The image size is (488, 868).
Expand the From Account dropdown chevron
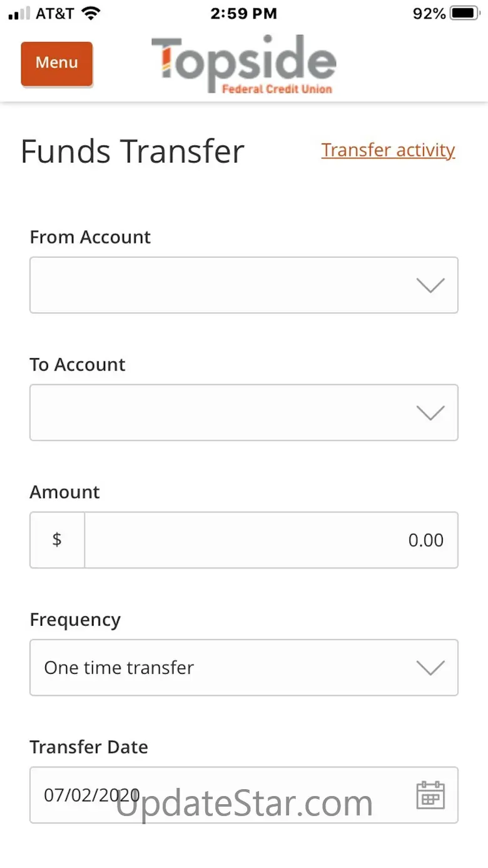[x=430, y=285]
